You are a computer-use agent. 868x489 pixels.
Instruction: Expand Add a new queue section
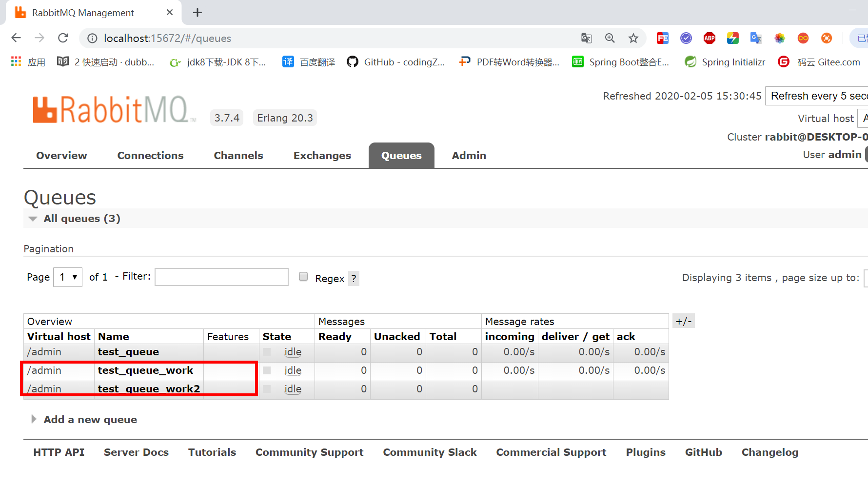pos(84,419)
